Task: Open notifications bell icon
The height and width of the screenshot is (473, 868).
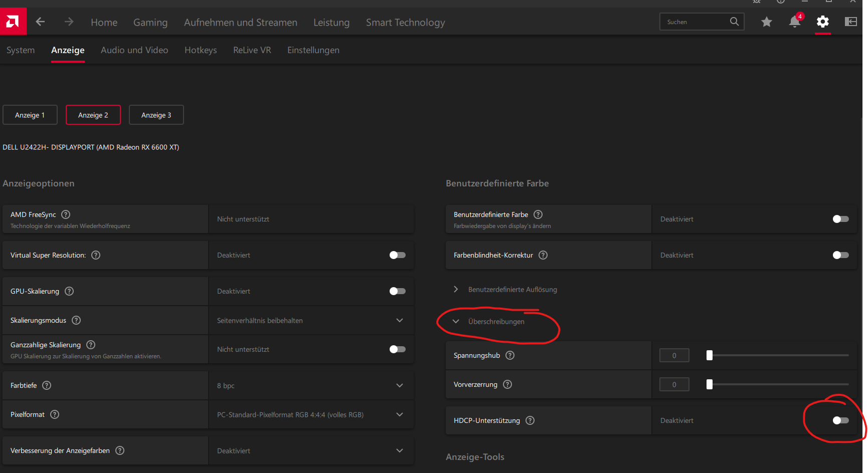Action: point(794,22)
